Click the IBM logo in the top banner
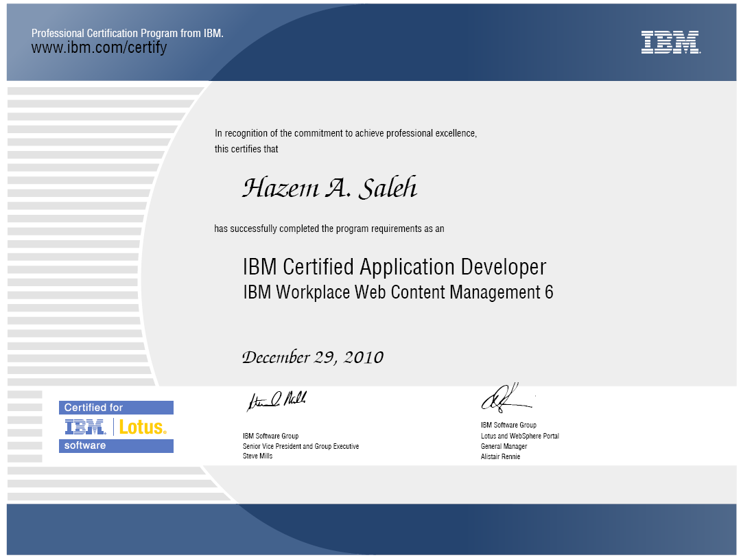Screen dimensions: 741x560 [670, 43]
